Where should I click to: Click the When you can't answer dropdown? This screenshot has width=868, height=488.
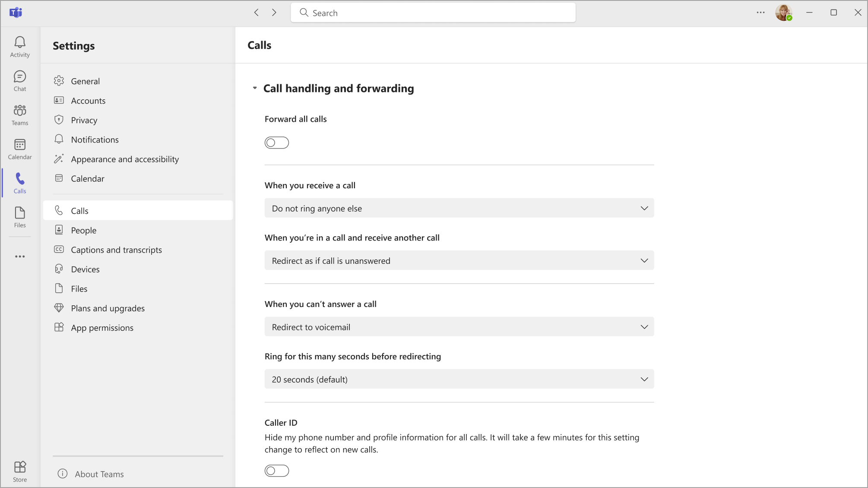point(459,327)
